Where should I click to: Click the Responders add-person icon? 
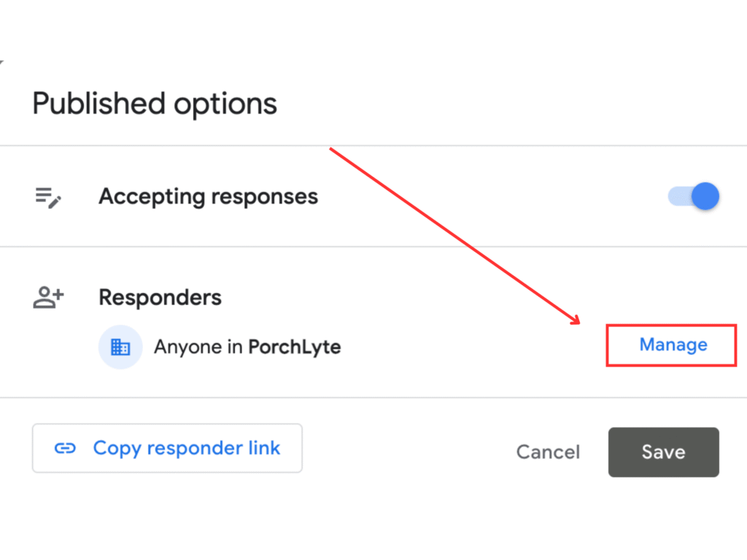(x=48, y=297)
